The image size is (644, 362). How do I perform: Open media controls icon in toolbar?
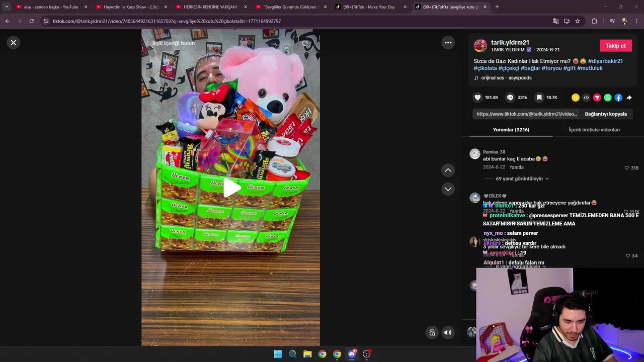pos(612,21)
